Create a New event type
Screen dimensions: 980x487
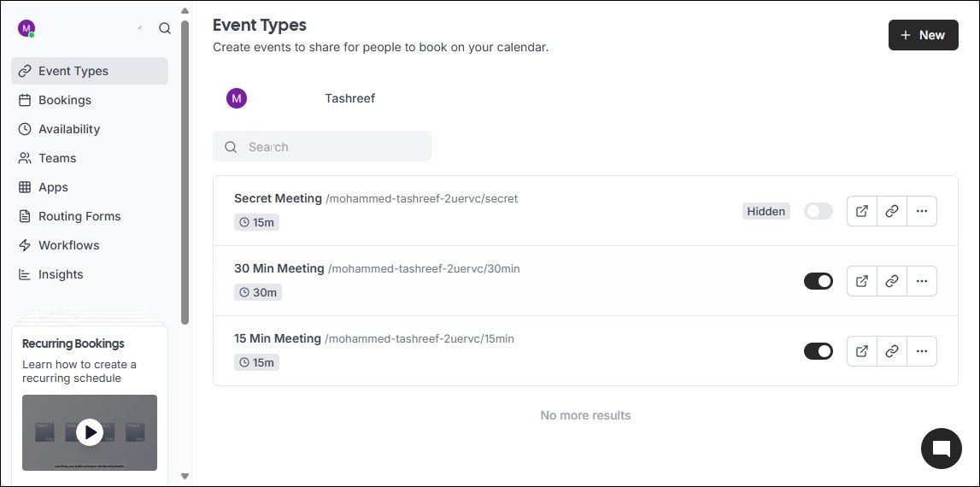(923, 35)
